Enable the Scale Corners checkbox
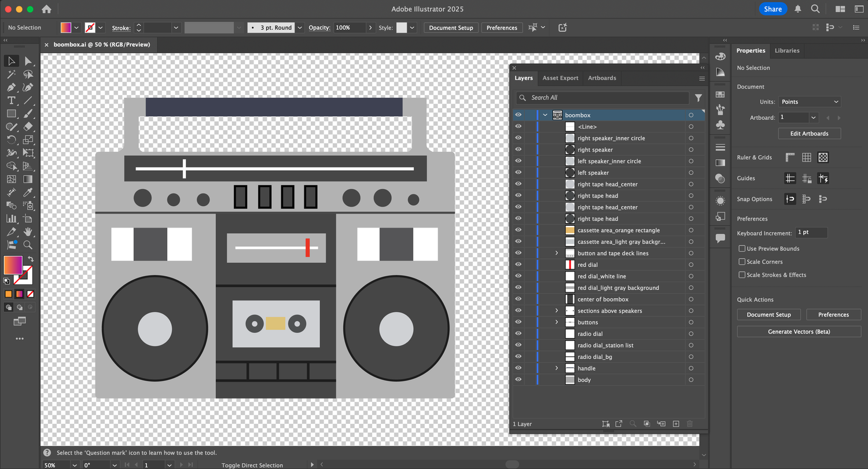Image resolution: width=868 pixels, height=469 pixels. coord(742,262)
